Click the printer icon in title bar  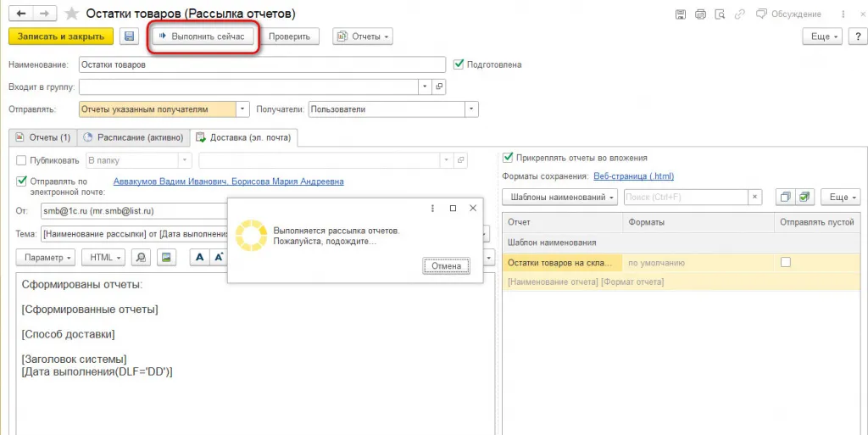[700, 14]
